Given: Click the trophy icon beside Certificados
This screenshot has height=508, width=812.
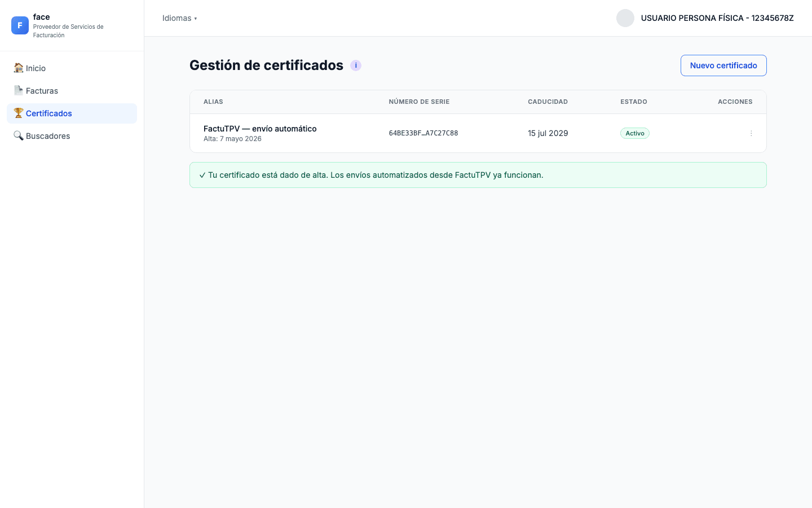Looking at the screenshot, I should tap(19, 113).
